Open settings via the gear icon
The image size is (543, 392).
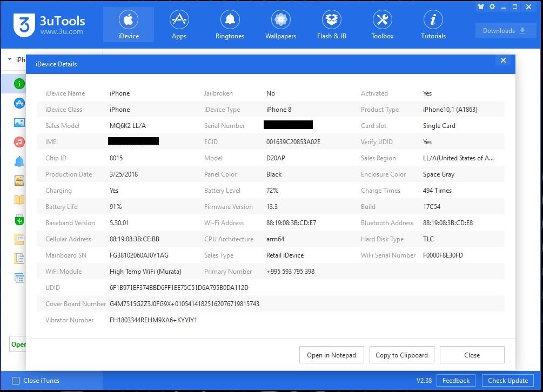492,7
